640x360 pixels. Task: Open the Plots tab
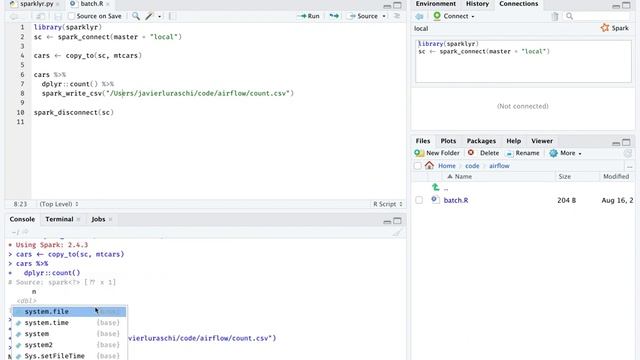(448, 141)
